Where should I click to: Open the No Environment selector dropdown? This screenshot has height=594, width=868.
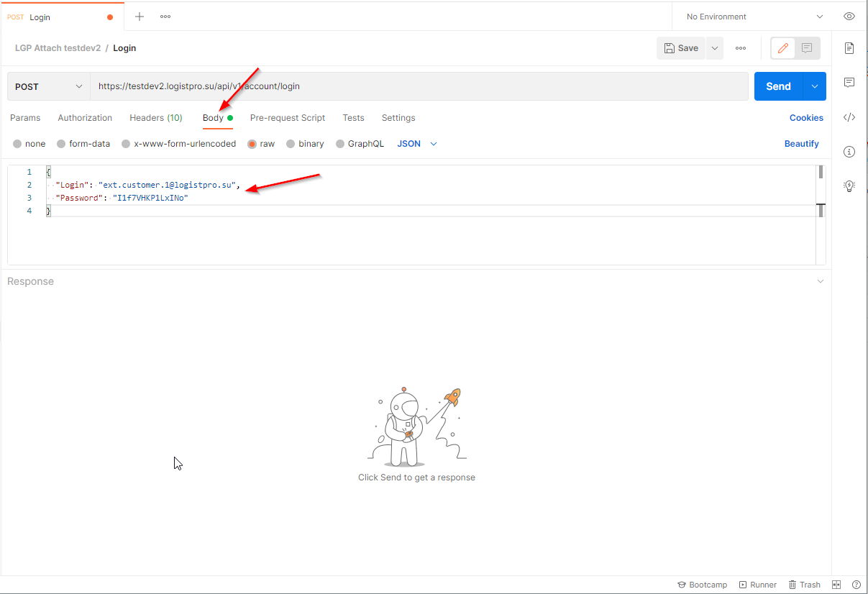(x=751, y=17)
